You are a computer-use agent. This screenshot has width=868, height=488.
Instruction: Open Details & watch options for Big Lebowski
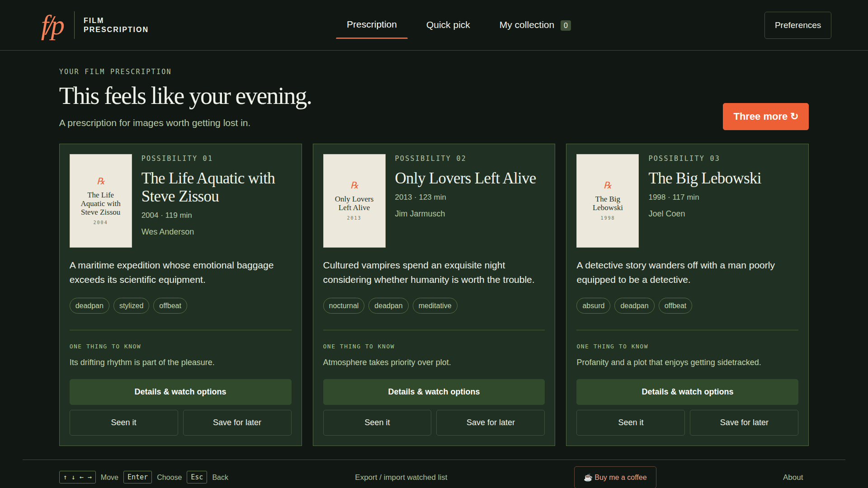coord(687,392)
